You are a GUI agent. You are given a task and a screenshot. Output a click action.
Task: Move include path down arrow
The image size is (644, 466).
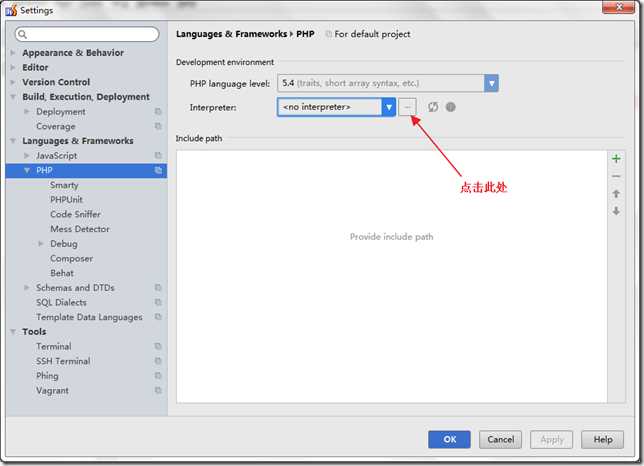coord(616,211)
